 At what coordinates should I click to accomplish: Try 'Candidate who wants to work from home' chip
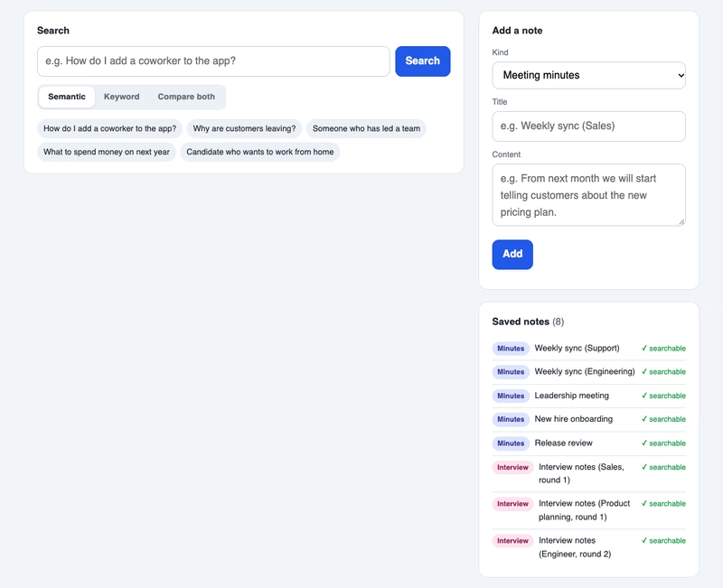click(x=260, y=152)
